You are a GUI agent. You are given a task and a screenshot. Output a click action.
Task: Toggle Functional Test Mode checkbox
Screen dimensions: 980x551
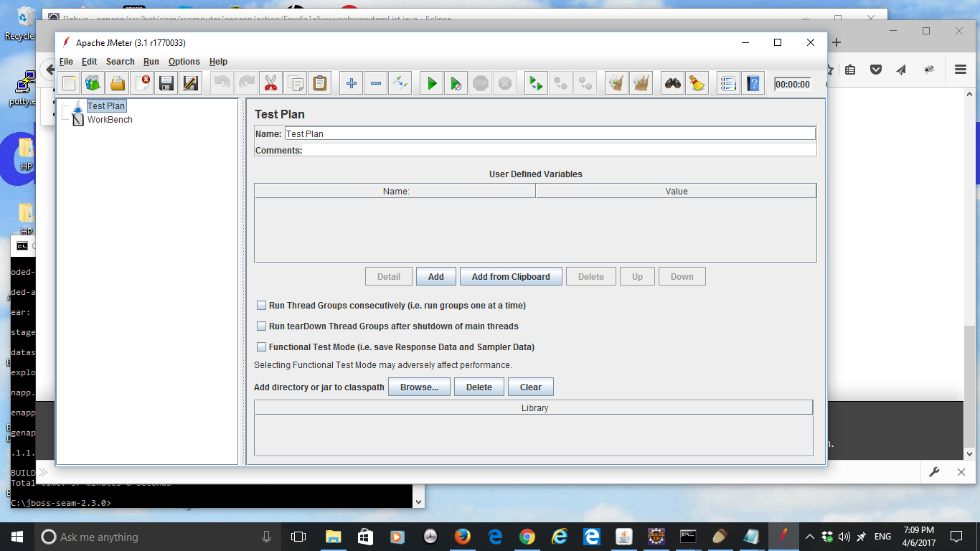[261, 347]
